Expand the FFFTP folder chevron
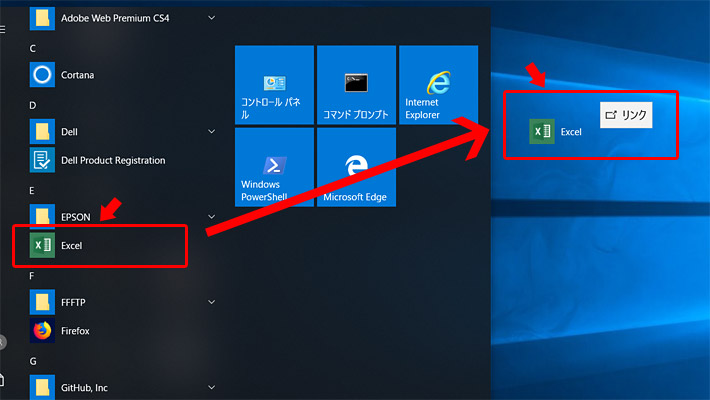The image size is (710, 400). (211, 302)
